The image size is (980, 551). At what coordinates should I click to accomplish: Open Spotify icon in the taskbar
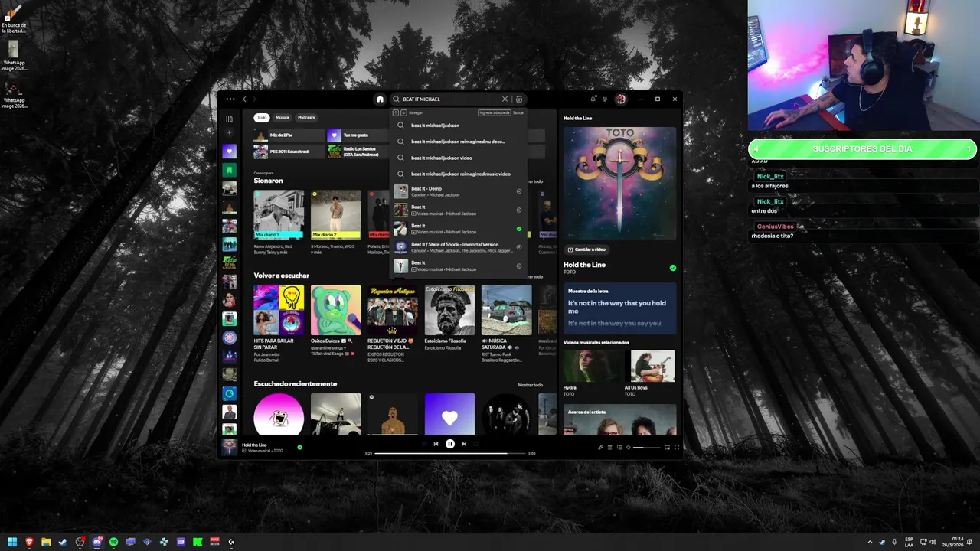click(113, 542)
